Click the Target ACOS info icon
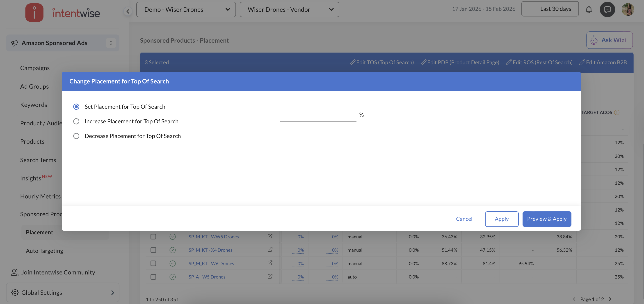Viewport: 644px width, 304px height. [x=617, y=112]
